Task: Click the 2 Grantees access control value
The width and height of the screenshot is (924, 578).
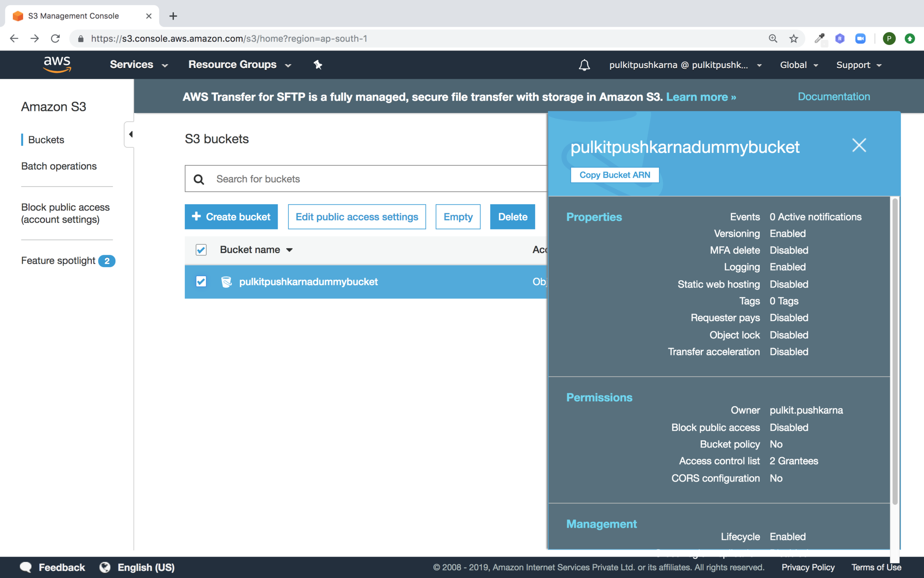Action: point(794,461)
